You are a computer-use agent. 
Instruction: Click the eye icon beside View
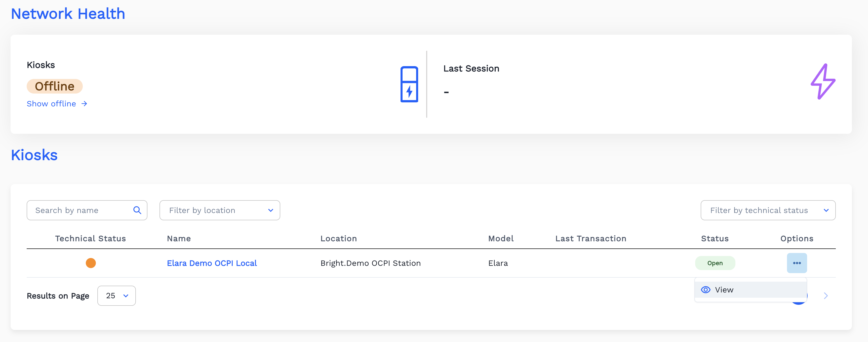tap(705, 290)
